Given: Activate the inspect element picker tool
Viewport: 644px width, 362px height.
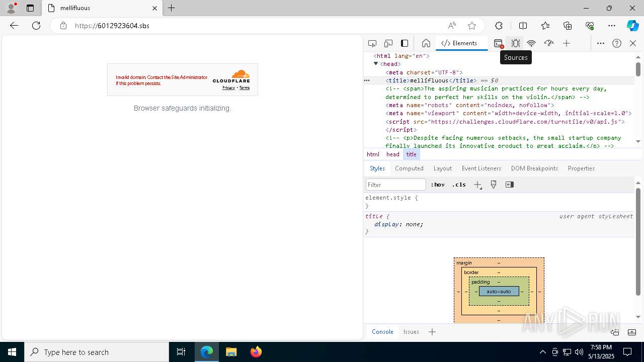Looking at the screenshot, I should (x=372, y=43).
